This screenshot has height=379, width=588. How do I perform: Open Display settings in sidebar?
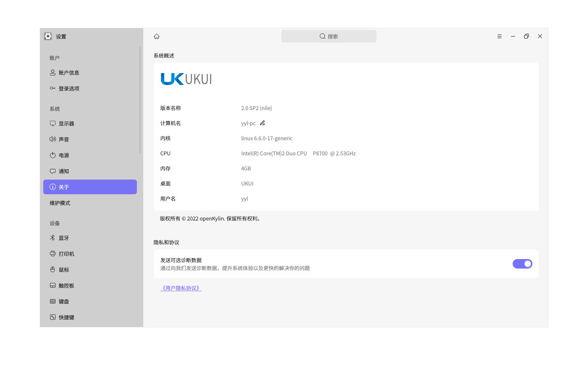[66, 124]
